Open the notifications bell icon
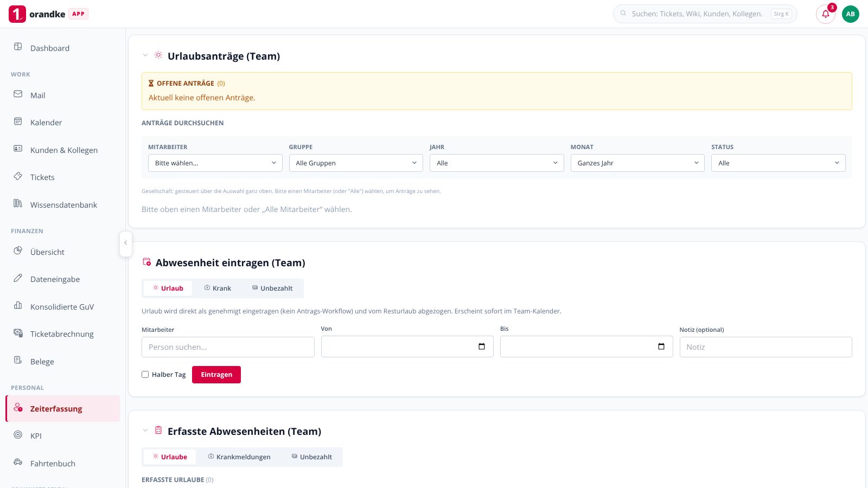 826,14
